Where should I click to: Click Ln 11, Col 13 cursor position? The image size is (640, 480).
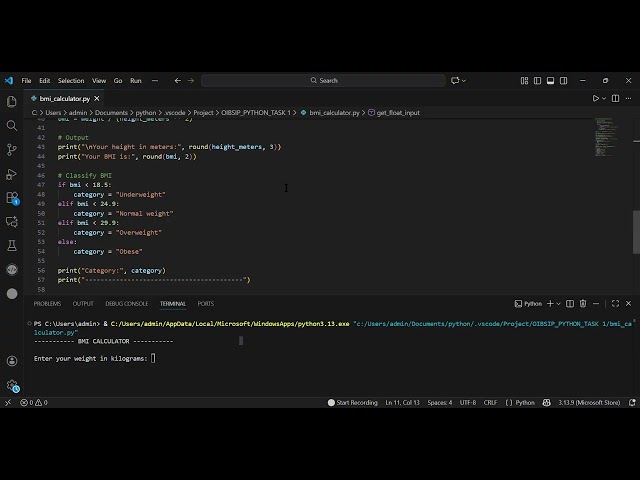click(x=402, y=402)
